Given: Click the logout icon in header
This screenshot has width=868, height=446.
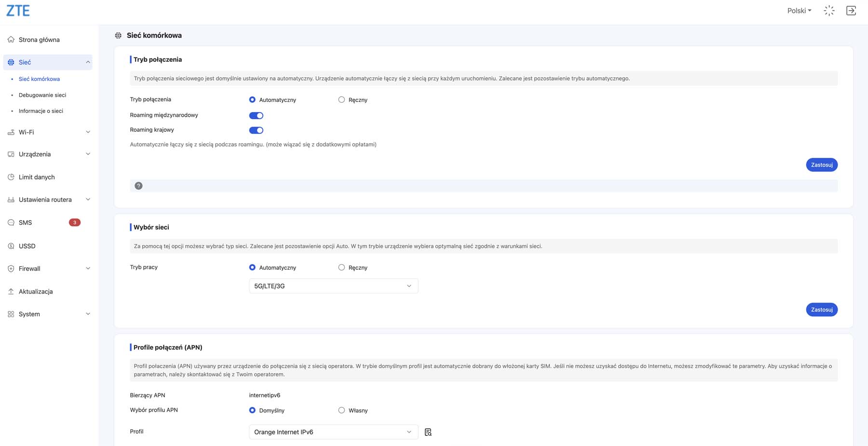Looking at the screenshot, I should pyautogui.click(x=851, y=11).
